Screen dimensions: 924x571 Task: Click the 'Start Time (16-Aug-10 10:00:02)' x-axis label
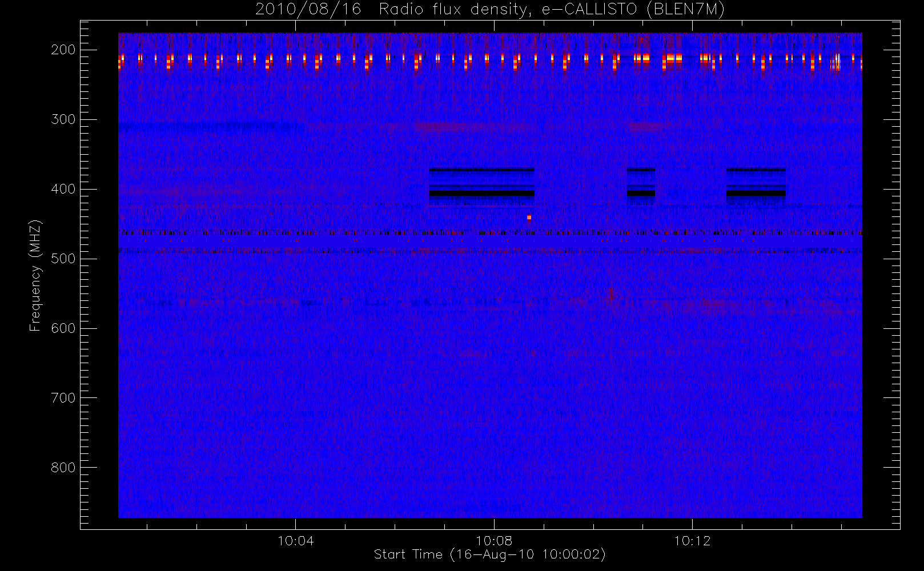point(489,554)
